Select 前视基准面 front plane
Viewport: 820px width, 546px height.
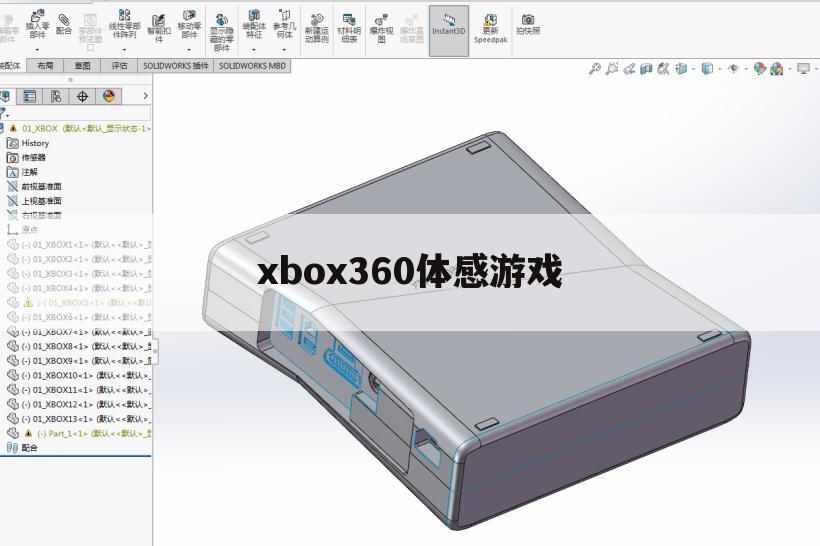pos(34,187)
